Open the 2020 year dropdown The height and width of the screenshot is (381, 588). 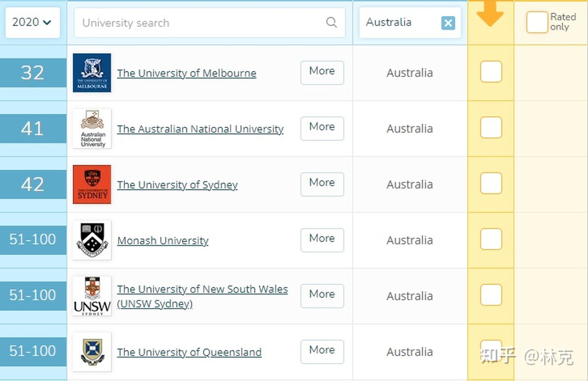tap(32, 22)
